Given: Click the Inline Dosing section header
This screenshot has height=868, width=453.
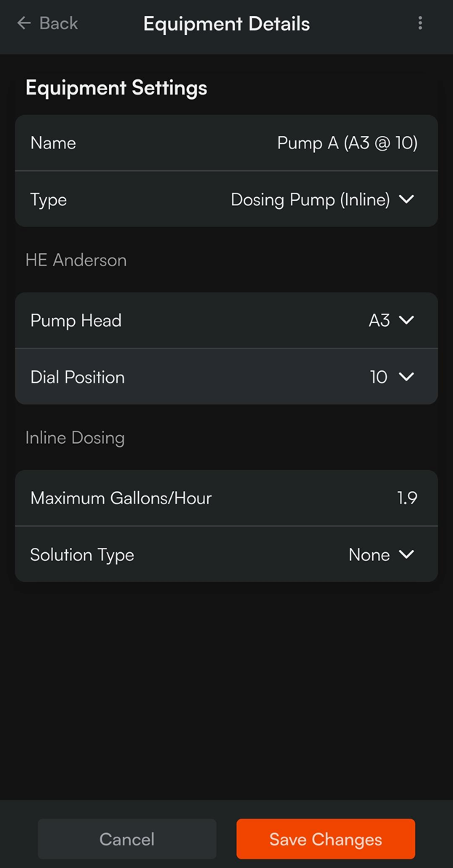Looking at the screenshot, I should point(75,437).
